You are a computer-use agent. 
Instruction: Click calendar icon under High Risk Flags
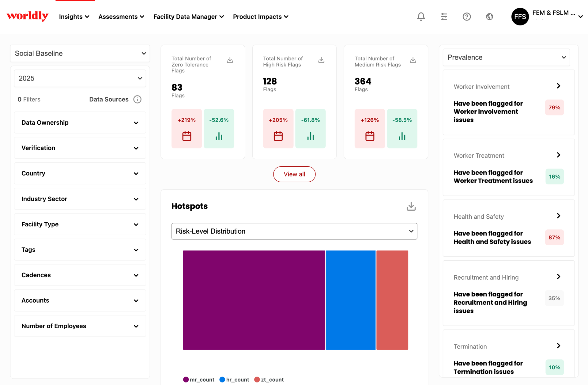pos(278,136)
